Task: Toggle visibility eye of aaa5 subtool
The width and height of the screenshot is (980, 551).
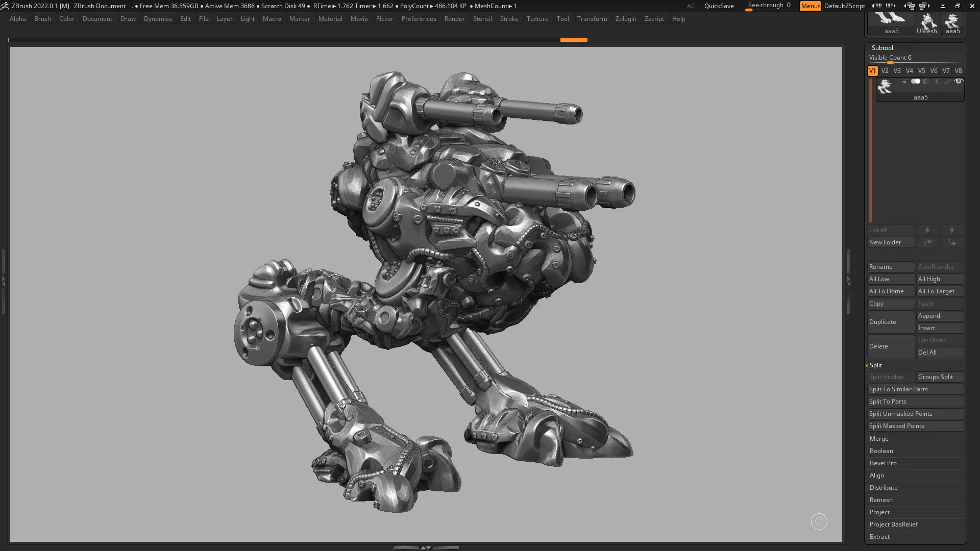Action: 959,81
